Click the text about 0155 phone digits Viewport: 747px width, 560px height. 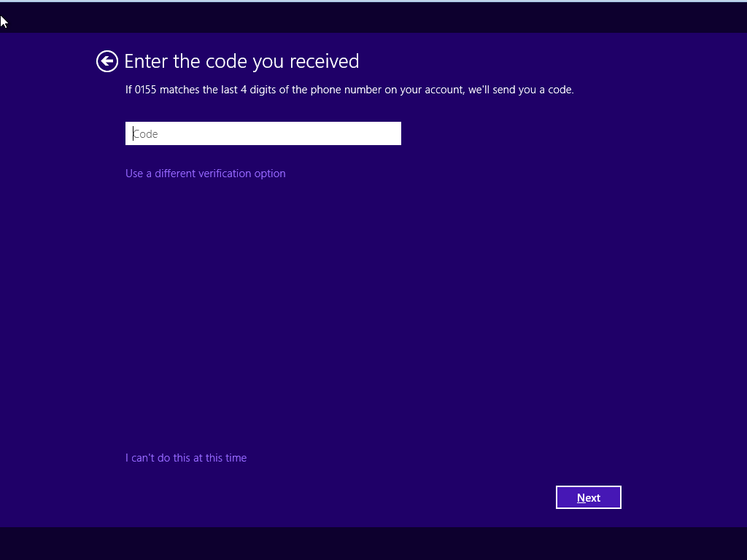point(349,90)
